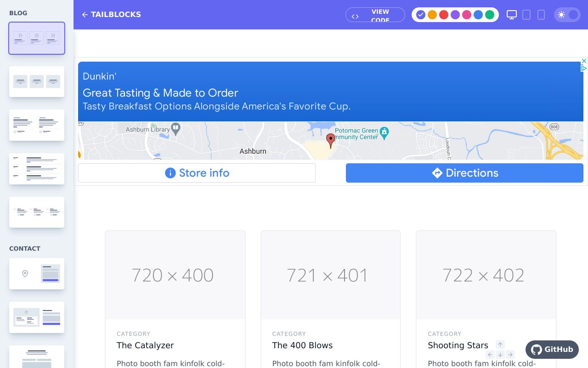Click the left arrow key hint

click(x=490, y=355)
